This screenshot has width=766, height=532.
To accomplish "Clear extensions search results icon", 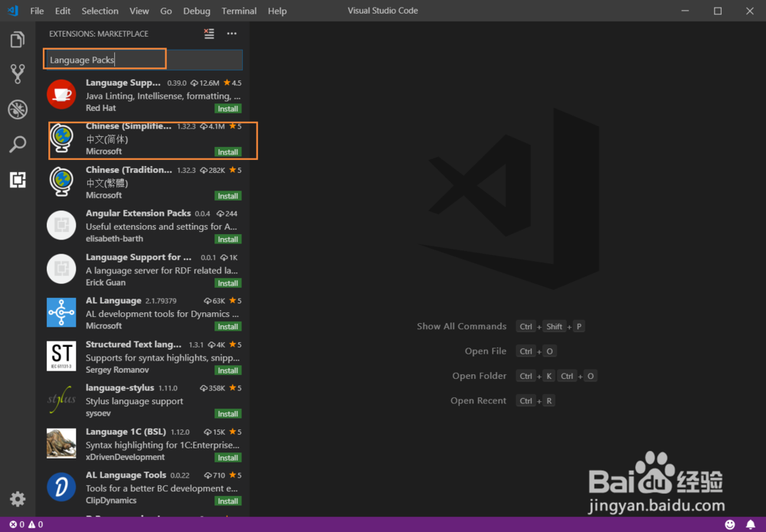I will tap(209, 34).
